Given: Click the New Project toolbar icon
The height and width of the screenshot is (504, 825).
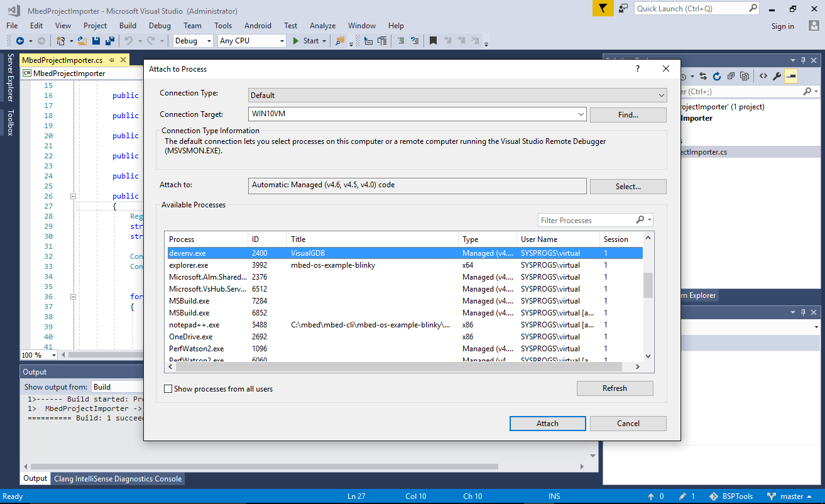Looking at the screenshot, I should click(x=61, y=41).
